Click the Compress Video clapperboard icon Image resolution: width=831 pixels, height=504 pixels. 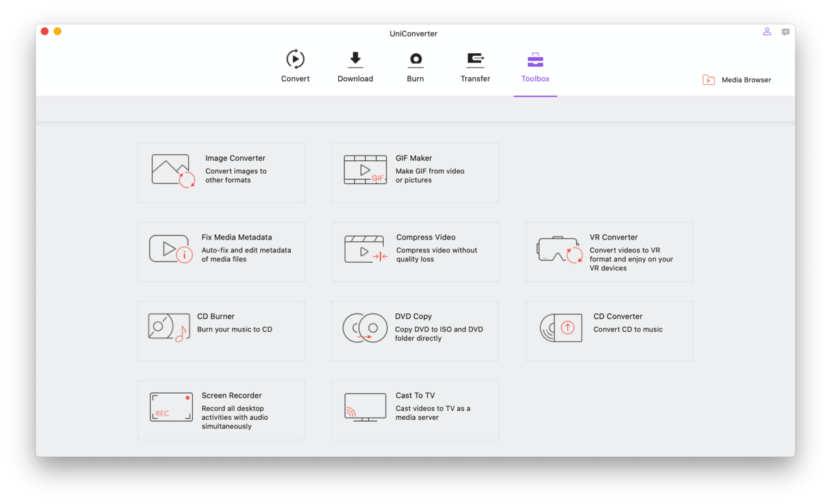(x=366, y=249)
